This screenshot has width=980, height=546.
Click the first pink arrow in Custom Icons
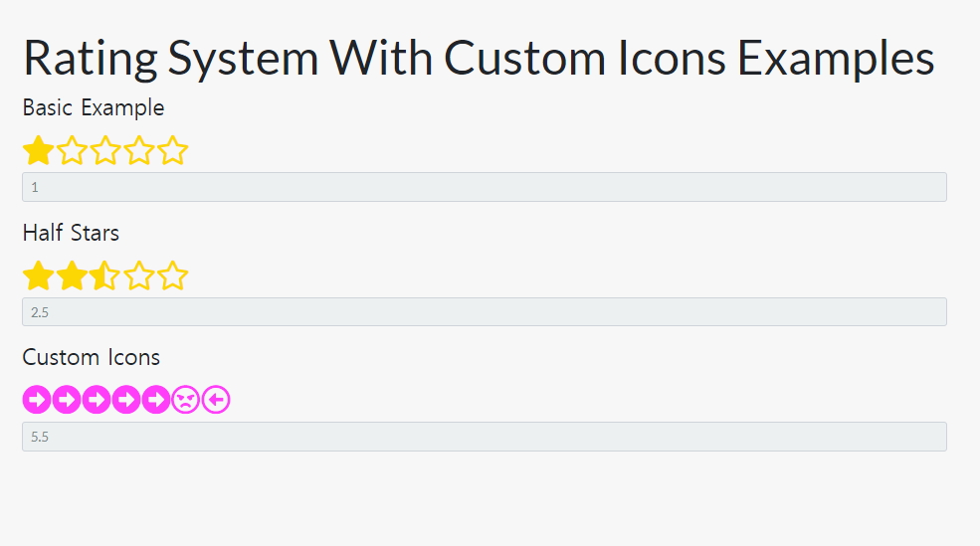pos(37,400)
